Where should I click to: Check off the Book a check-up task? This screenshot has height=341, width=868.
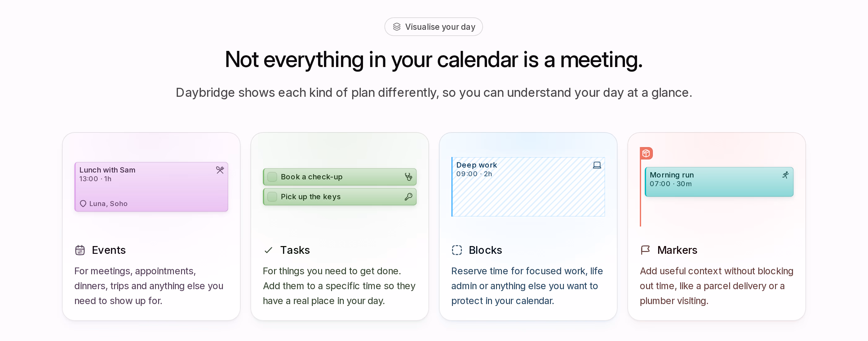[272, 177]
